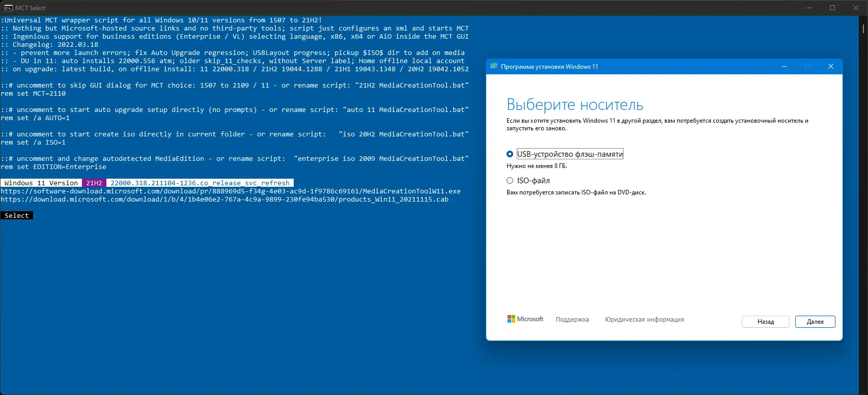
Task: Click the 'Nothing but Microsoft-hosted source links' line
Action: (235, 29)
